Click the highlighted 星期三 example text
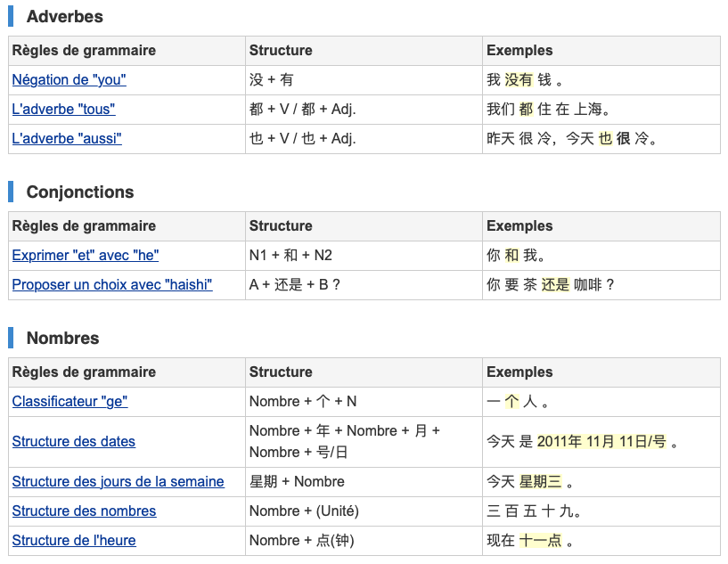This screenshot has width=728, height=564. point(541,482)
